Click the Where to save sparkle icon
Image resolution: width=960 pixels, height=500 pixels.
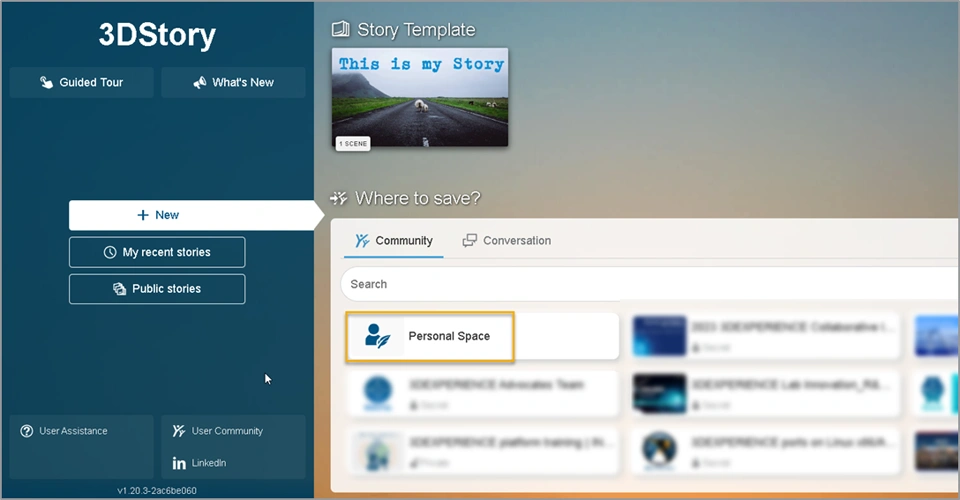(x=339, y=198)
